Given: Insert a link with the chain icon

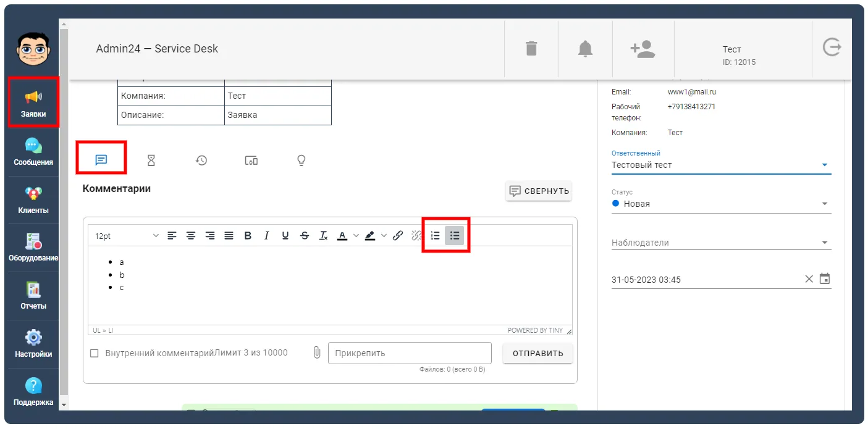Looking at the screenshot, I should (398, 236).
